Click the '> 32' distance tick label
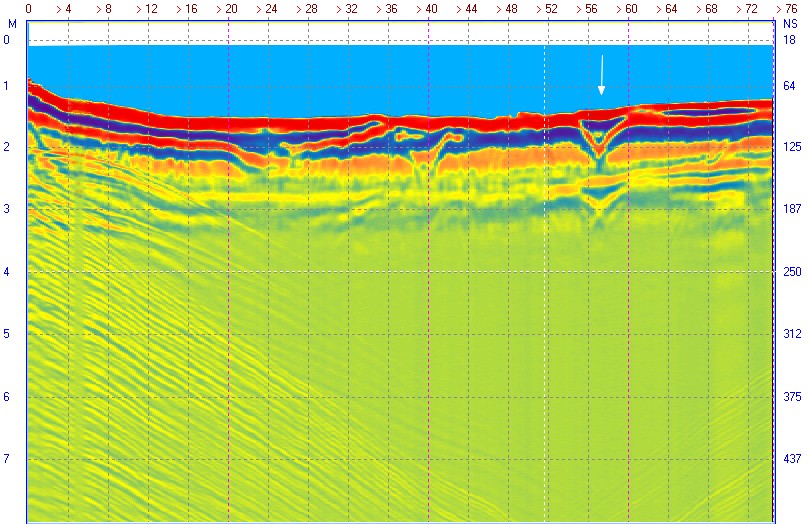 347,9
